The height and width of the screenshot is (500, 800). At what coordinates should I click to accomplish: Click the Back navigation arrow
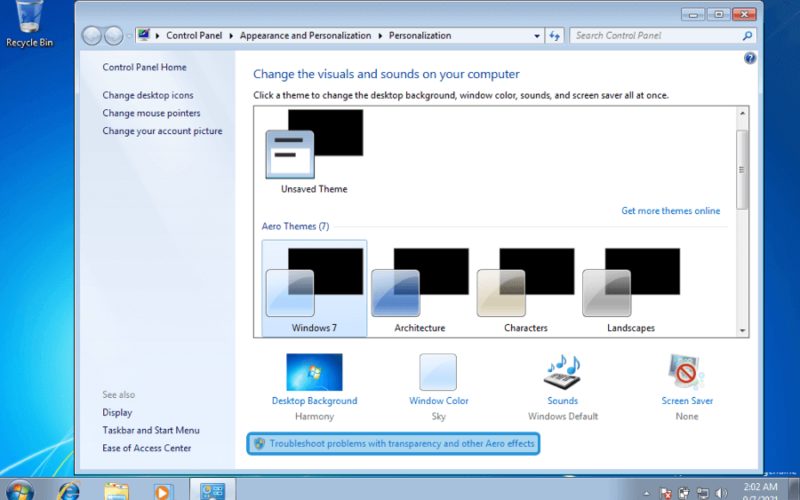pyautogui.click(x=92, y=36)
